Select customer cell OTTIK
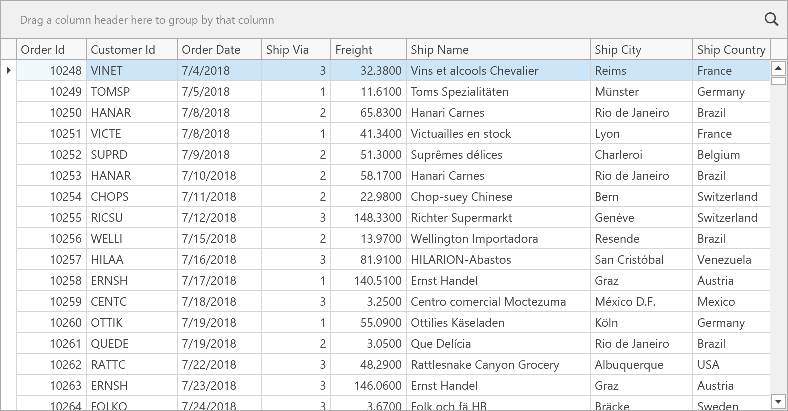Screen dimensions: 788x411 (x=132, y=323)
